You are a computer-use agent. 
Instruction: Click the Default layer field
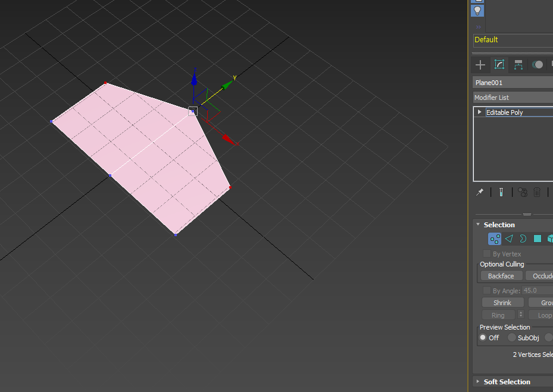coord(513,40)
